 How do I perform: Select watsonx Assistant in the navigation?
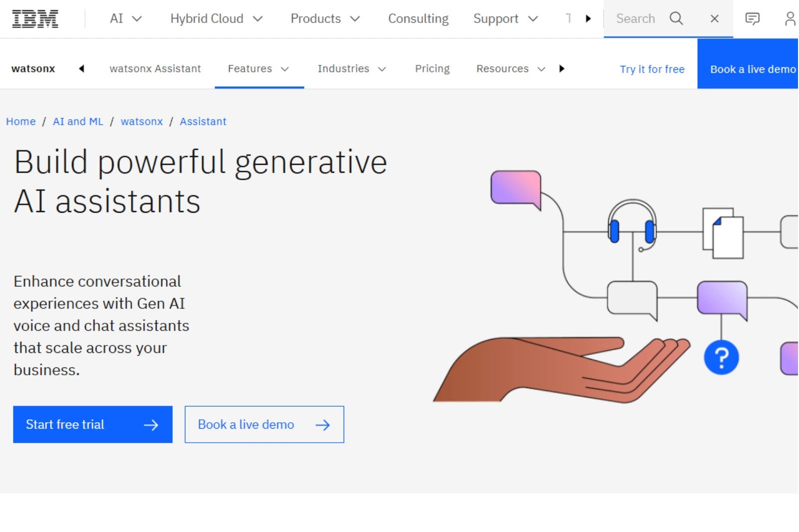pos(155,68)
